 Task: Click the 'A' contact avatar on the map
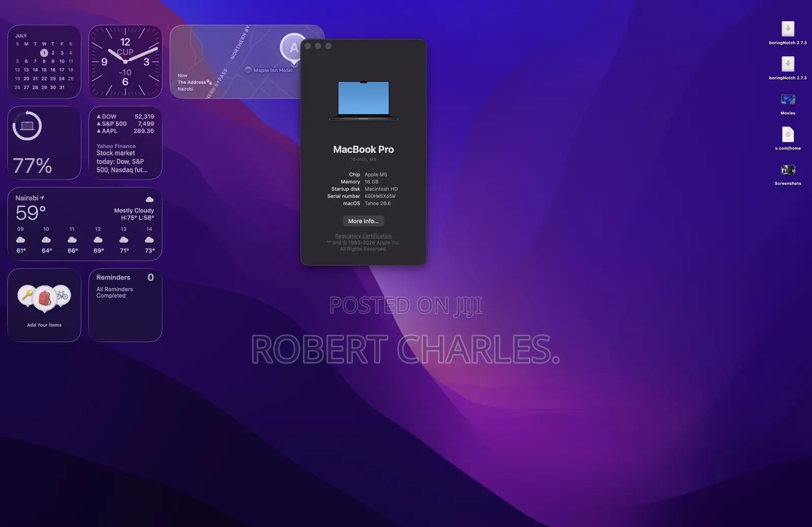coord(293,48)
